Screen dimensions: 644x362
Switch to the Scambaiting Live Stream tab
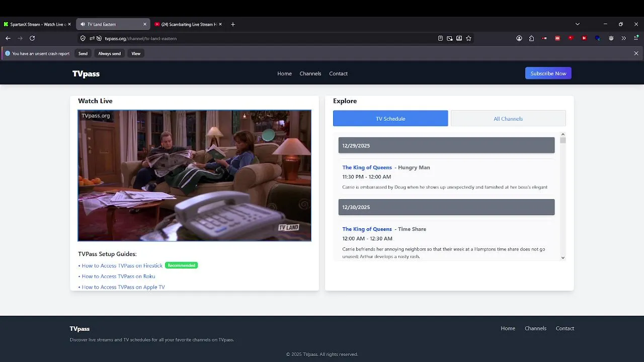[x=189, y=24]
